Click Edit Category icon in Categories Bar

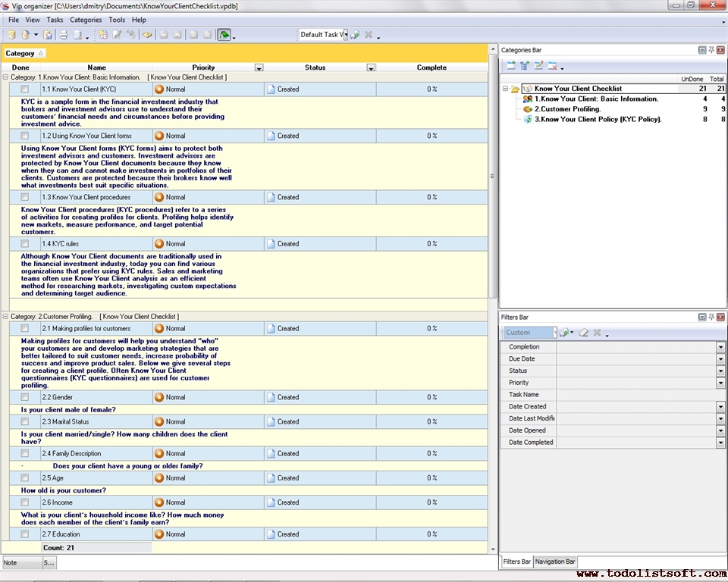click(538, 66)
